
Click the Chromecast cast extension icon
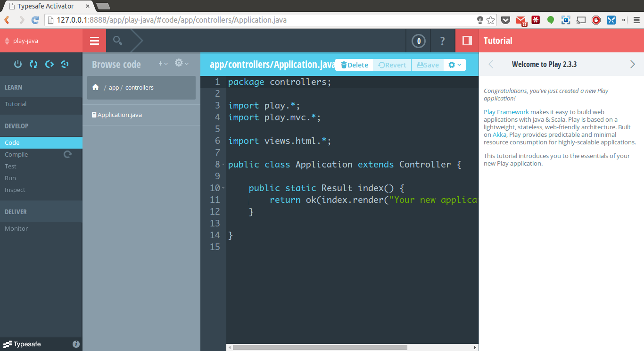pos(581,20)
